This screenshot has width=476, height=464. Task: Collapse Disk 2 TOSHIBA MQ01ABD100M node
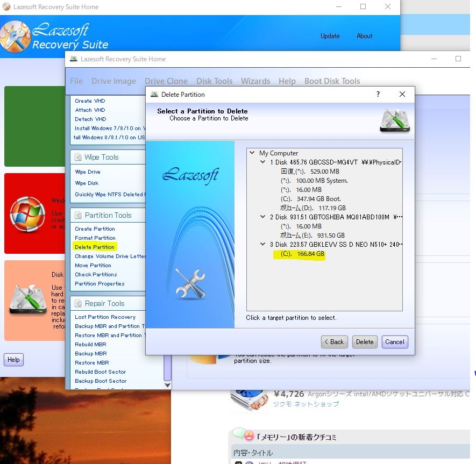pos(263,217)
